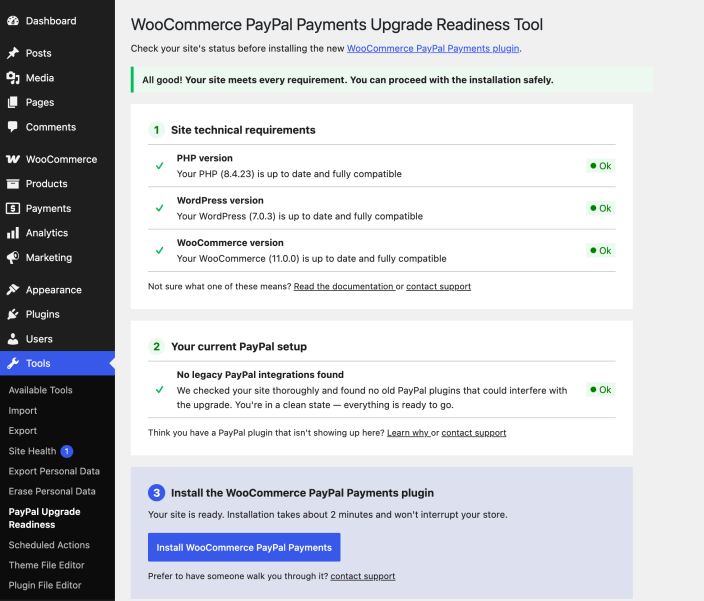This screenshot has height=601, width=704.
Task: Click the Marketing megaphone icon
Action: coord(13,257)
